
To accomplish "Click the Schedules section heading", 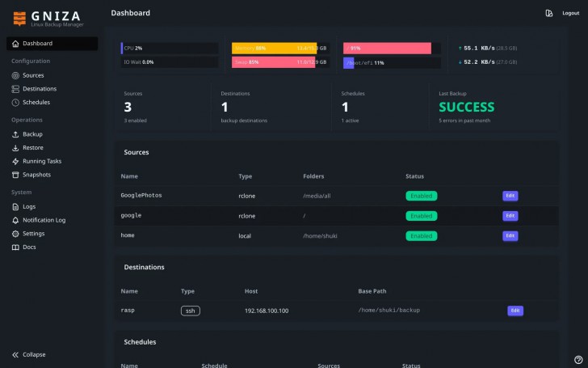I will point(140,342).
